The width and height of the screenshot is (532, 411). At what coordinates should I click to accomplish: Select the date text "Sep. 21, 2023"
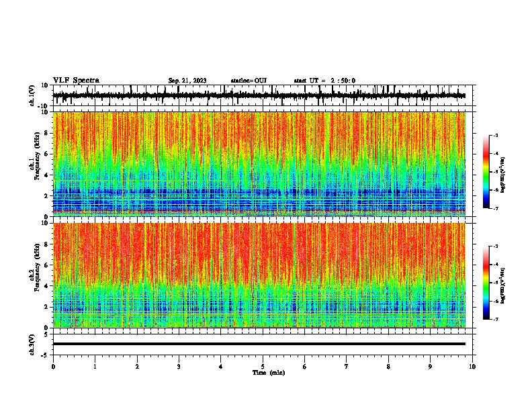tap(187, 81)
